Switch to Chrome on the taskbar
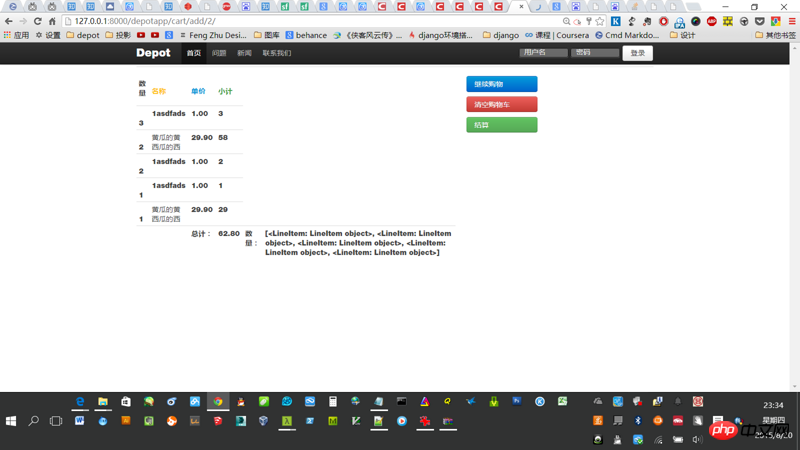 point(218,402)
